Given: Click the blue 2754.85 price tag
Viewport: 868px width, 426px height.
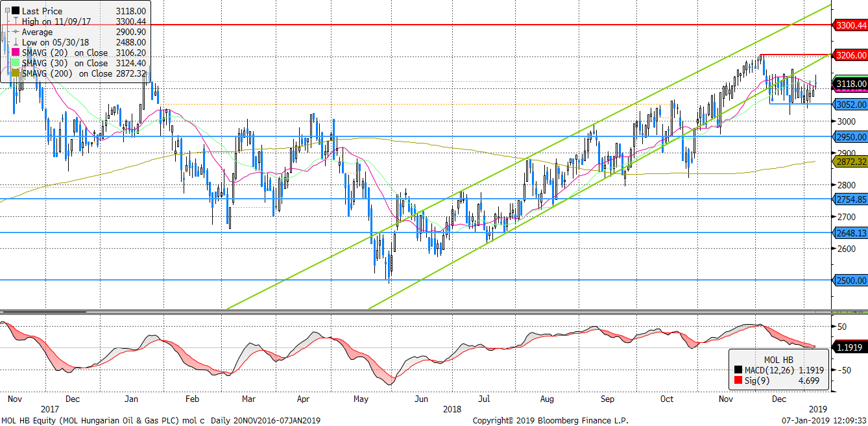Looking at the screenshot, I should pos(850,199).
